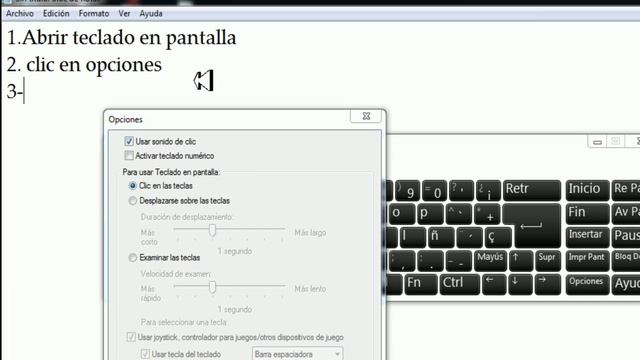Open the Formato menu
Screen dimensions: 640x360
click(x=94, y=13)
